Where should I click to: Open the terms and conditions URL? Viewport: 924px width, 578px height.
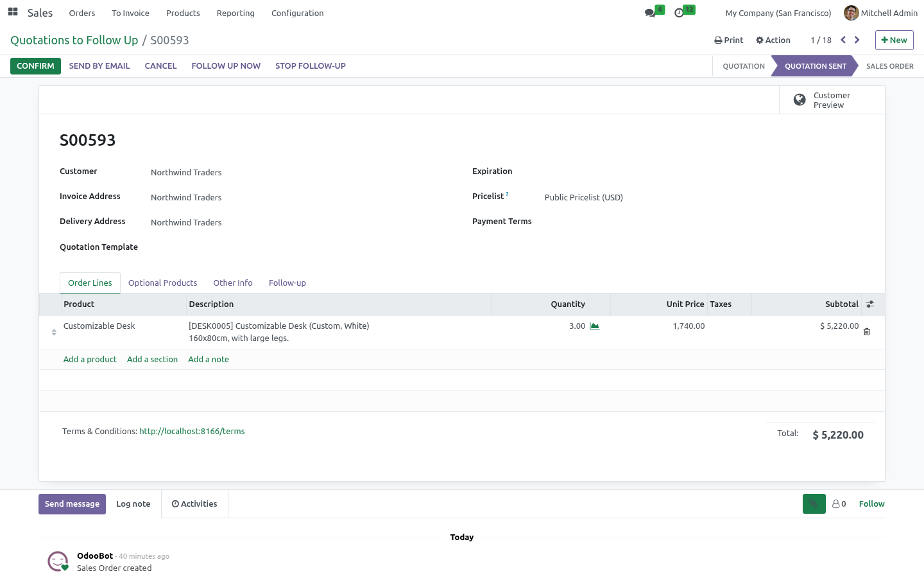[192, 432]
